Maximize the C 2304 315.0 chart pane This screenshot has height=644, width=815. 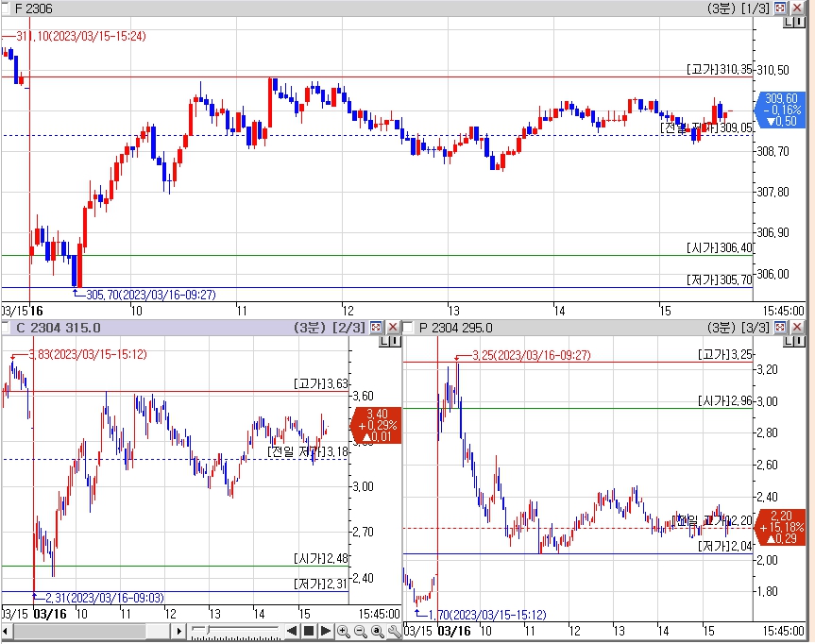pos(376,327)
